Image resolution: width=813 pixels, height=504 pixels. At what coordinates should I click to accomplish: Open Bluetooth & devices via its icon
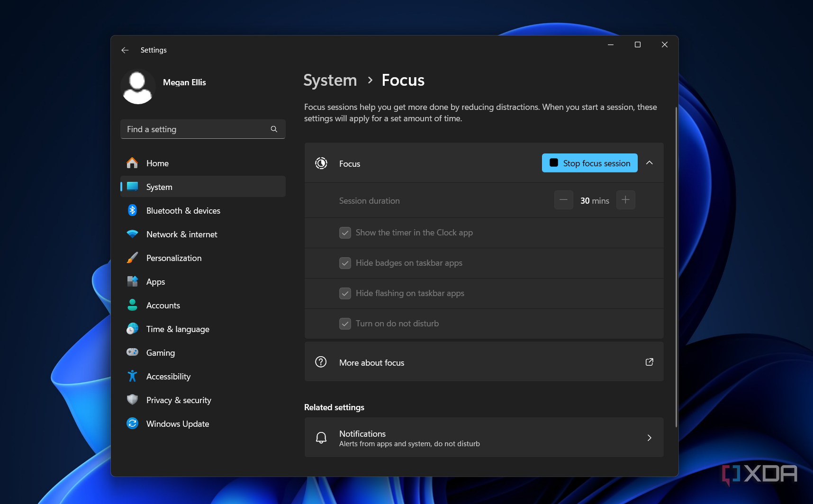pyautogui.click(x=133, y=210)
